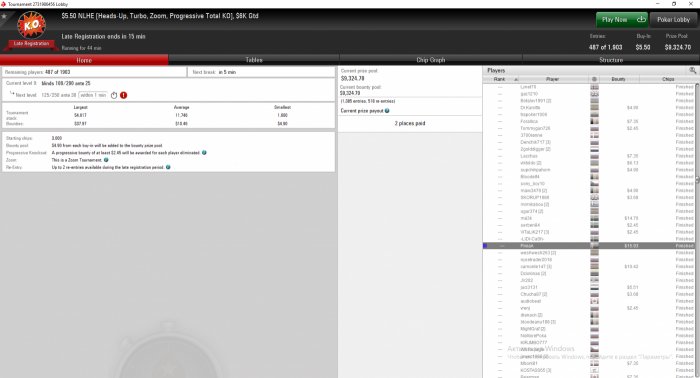Screen dimensions: 700x378
Task: Open the Current prize payout info icon
Action: (x=387, y=111)
